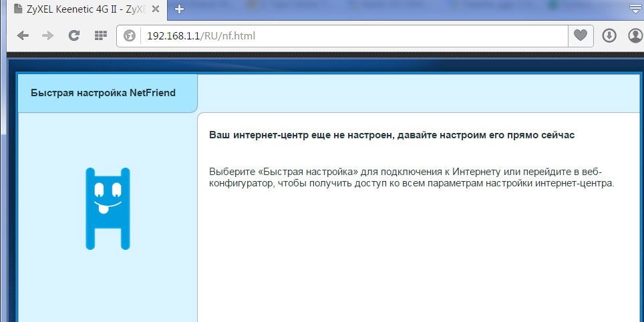The image size is (644, 322).
Task: Expand the tab list menu at top right
Action: point(635,9)
